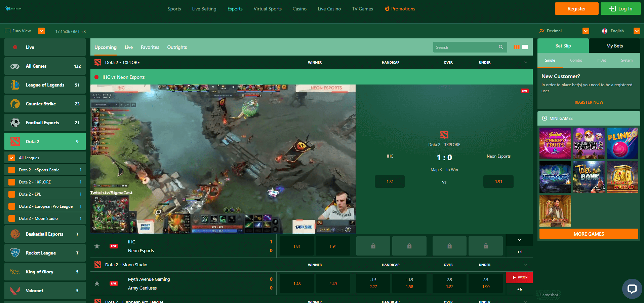644x303 pixels.
Task: Check the Dota 2 - 1XPLORE league box
Action: click(12, 182)
